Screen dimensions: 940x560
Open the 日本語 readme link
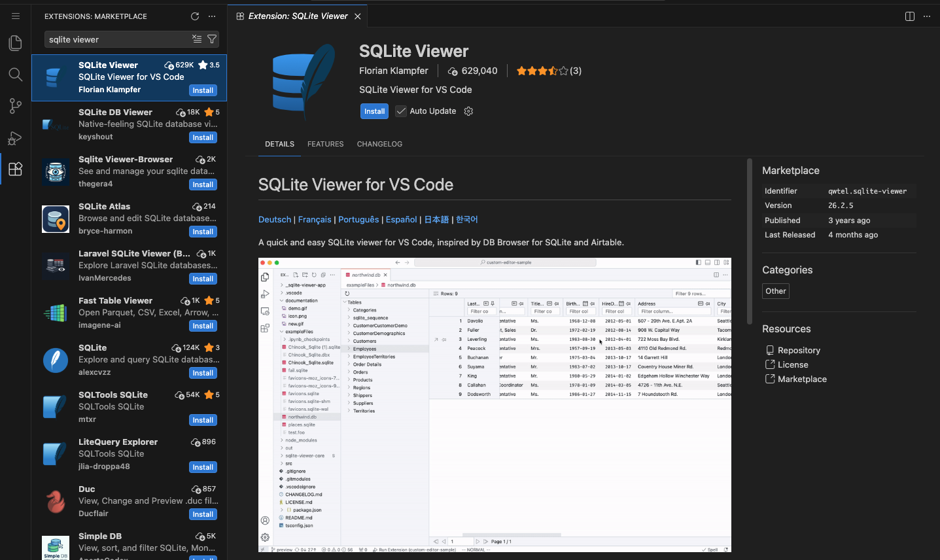point(436,220)
